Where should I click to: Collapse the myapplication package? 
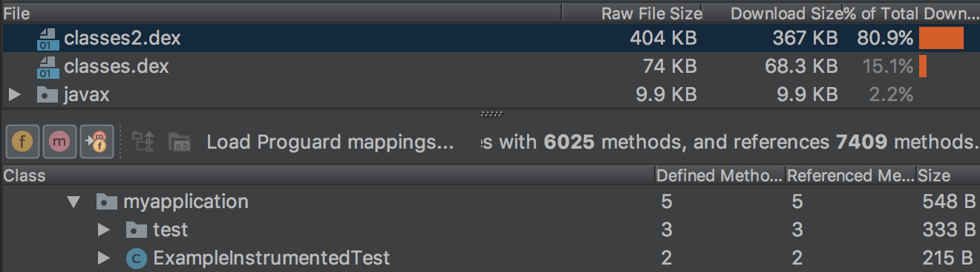tap(73, 201)
